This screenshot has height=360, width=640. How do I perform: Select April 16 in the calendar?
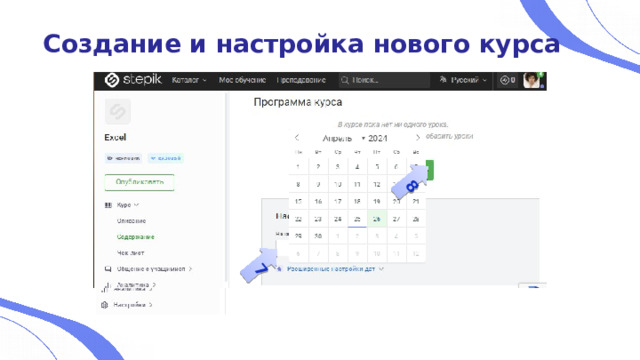tap(318, 202)
